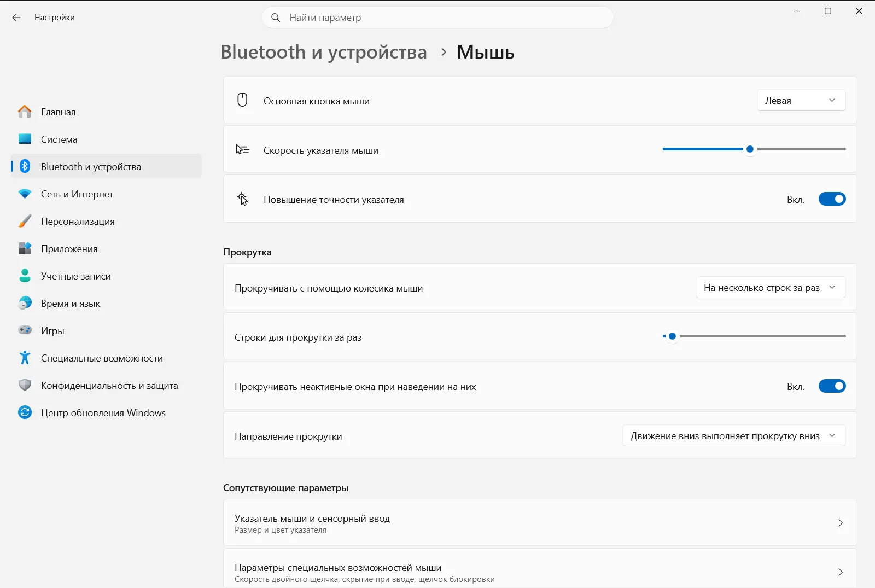875x588 pixels.
Task: Click the Главная home icon
Action: coord(25,112)
